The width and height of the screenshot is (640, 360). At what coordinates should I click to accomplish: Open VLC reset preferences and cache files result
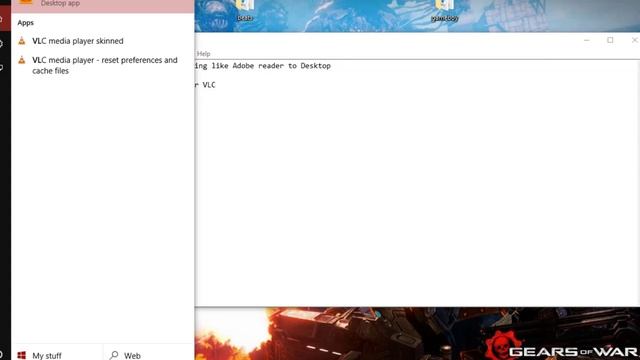(x=103, y=65)
